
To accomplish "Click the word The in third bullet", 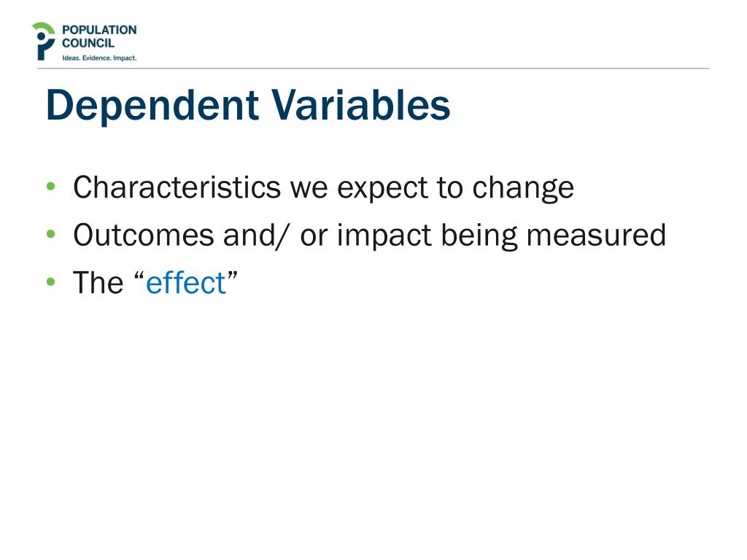I will 98,282.
